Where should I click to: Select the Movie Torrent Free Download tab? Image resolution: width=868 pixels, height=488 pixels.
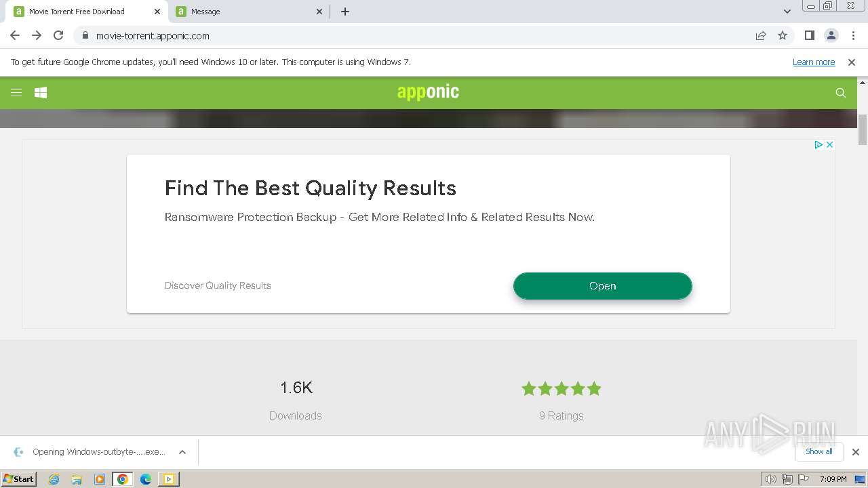88,12
